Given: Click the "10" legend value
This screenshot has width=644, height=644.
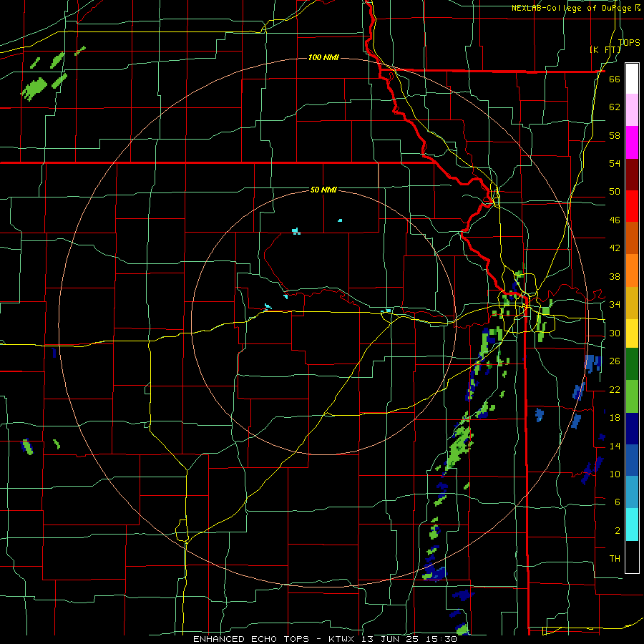Looking at the screenshot, I should 615,474.
